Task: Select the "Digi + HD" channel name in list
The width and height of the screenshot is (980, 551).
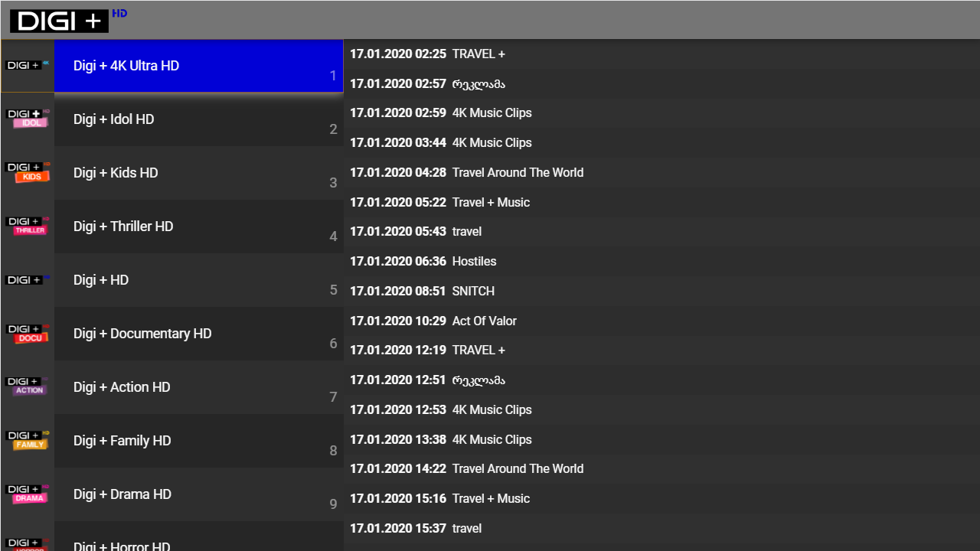Action: [x=101, y=280]
